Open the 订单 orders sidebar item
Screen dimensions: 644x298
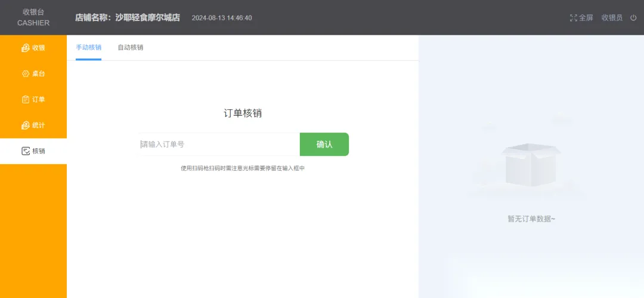tap(33, 100)
